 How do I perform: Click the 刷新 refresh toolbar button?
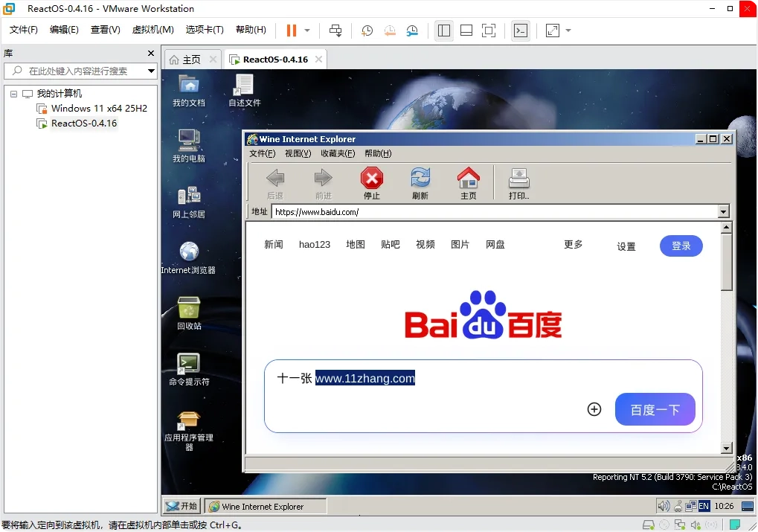[420, 183]
